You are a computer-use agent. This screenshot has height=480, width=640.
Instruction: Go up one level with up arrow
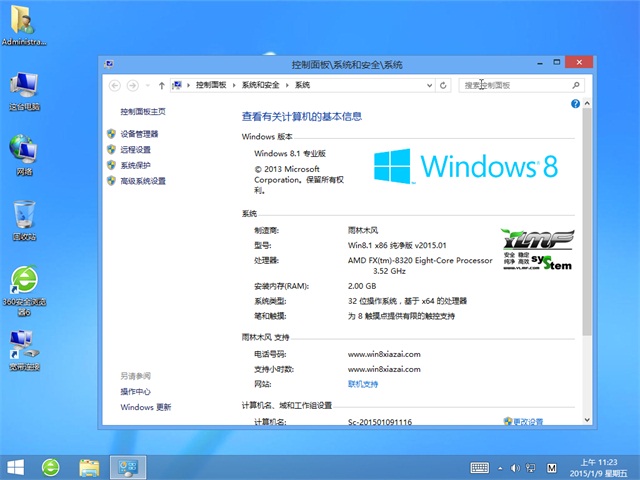tap(162, 85)
